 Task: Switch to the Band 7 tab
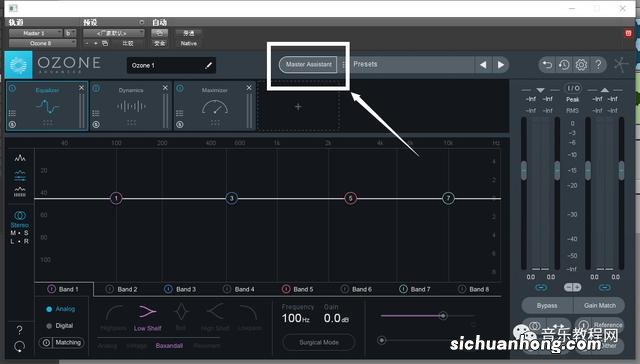pyautogui.click(x=415, y=289)
